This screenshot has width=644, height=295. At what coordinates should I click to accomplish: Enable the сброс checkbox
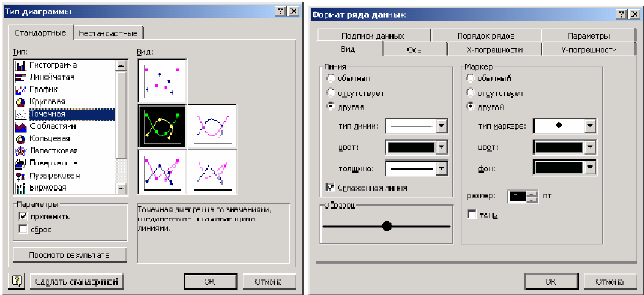(x=22, y=229)
